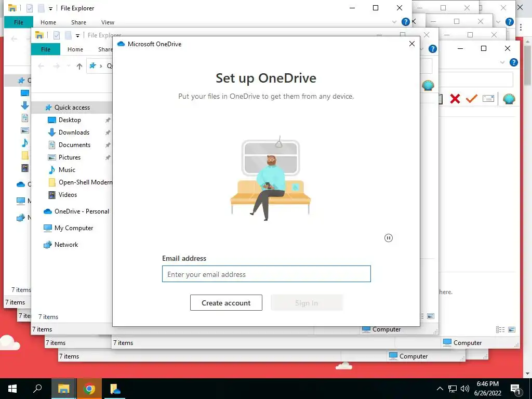Click the red X Delete toolbar icon

[455, 99]
